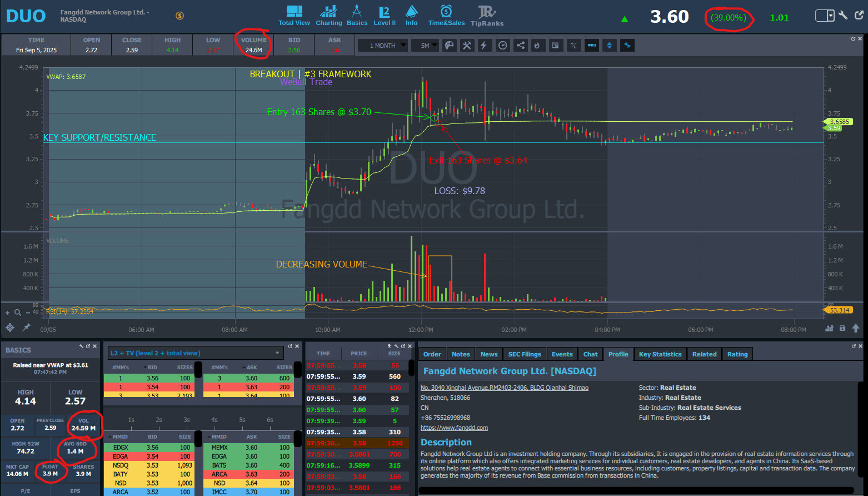Click the Time&Sales icon
Screen dimensions: 868x496
[446, 15]
